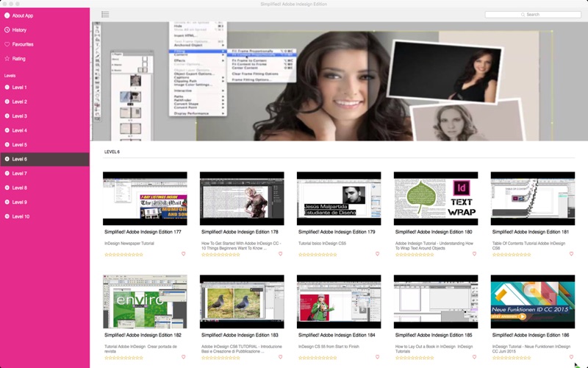Image resolution: width=588 pixels, height=368 pixels.
Task: Click title 'Simplified! Adobe Indesign Edition 177'
Action: coord(143,232)
